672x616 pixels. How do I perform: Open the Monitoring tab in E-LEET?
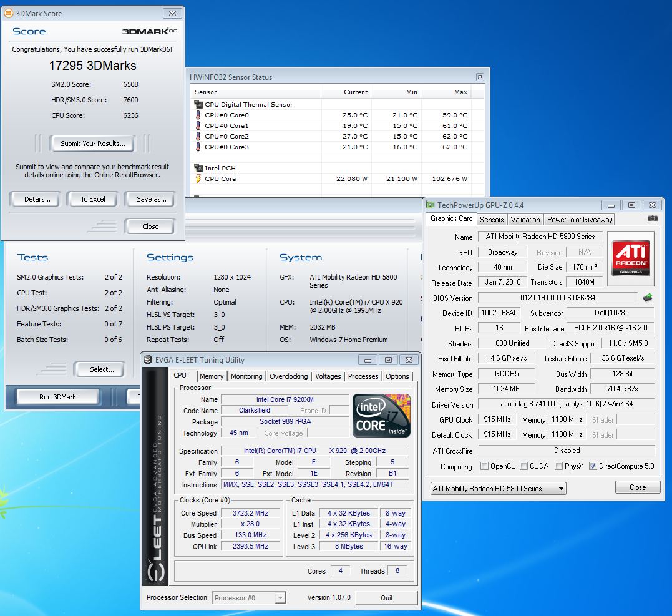point(246,376)
